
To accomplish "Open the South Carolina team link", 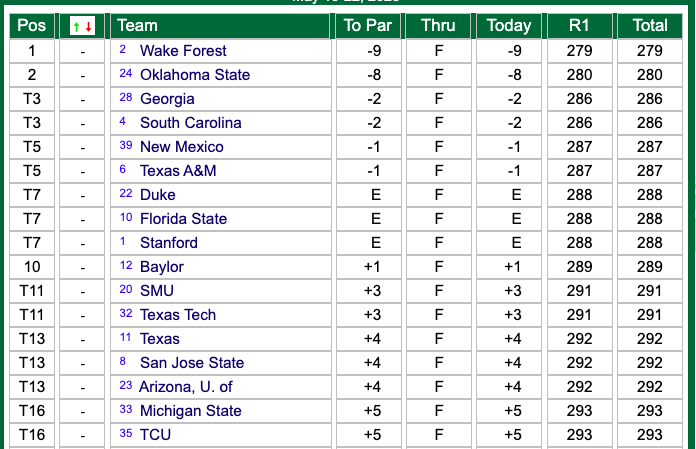I will click(x=190, y=122).
